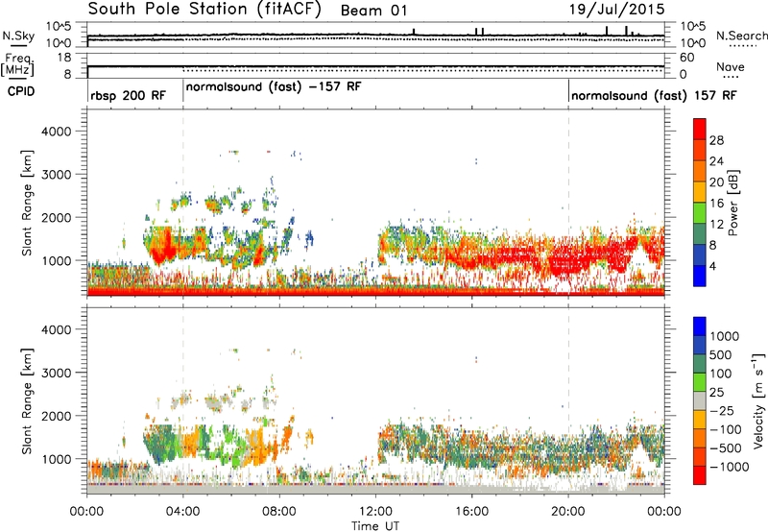
Task: Click the 'Nave' legend label
Action: coord(731,66)
